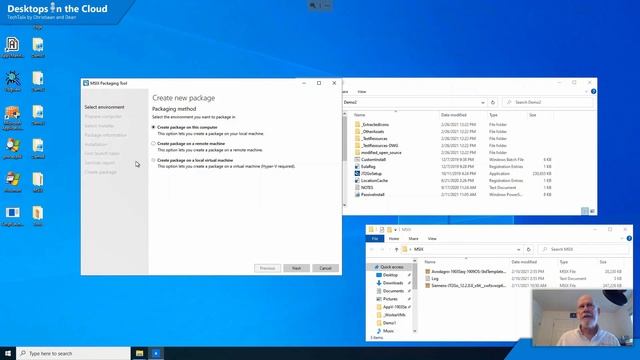This screenshot has height=360, width=640.
Task: Open Documents in the navigation pane
Action: point(393,291)
